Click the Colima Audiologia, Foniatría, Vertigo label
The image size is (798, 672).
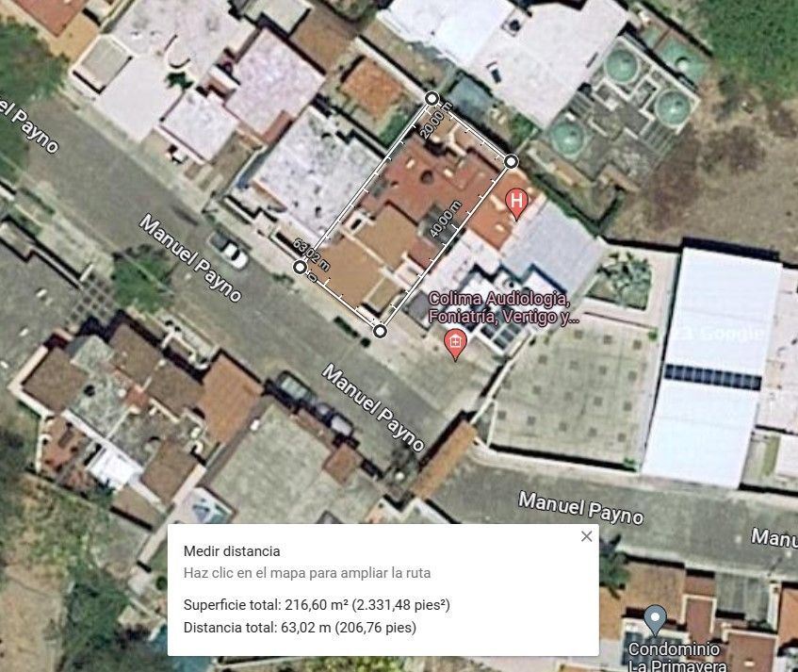coord(503,307)
